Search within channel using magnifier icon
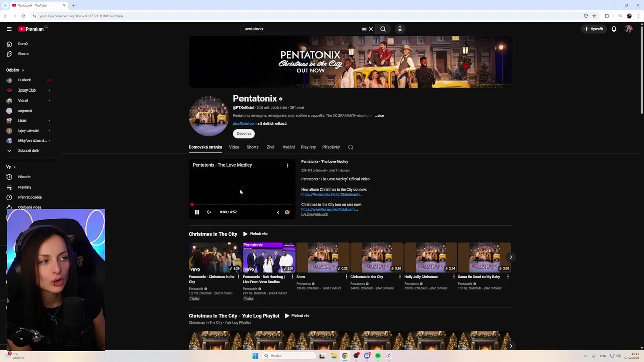 (x=351, y=147)
